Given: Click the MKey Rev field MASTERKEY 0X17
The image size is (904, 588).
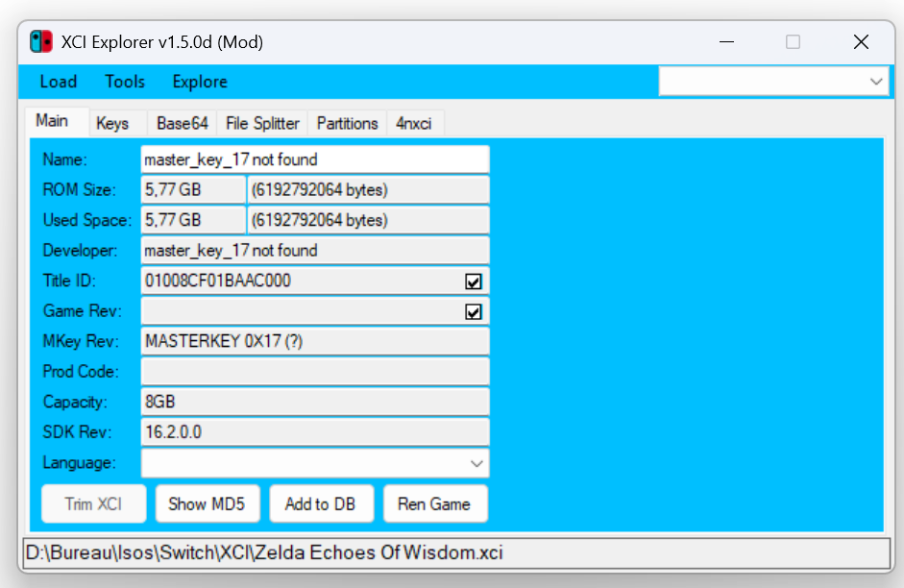Looking at the screenshot, I should point(315,341).
